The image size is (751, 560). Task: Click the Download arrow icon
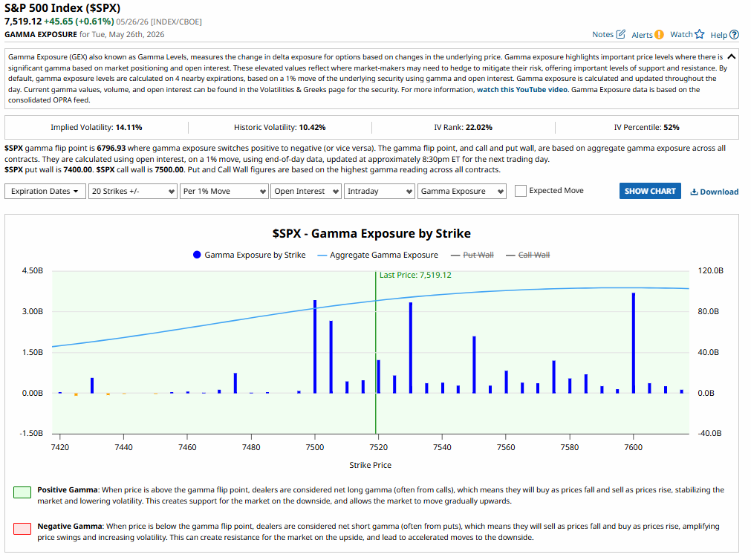click(x=694, y=192)
